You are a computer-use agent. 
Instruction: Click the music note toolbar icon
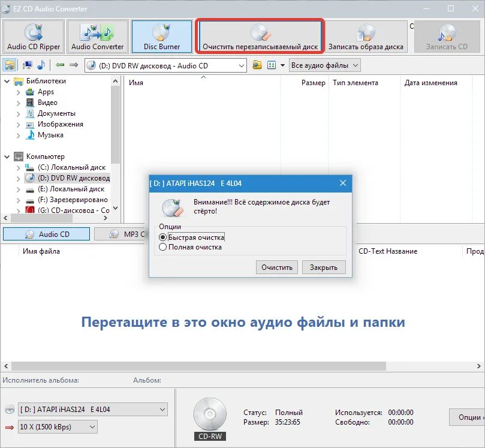[41, 65]
